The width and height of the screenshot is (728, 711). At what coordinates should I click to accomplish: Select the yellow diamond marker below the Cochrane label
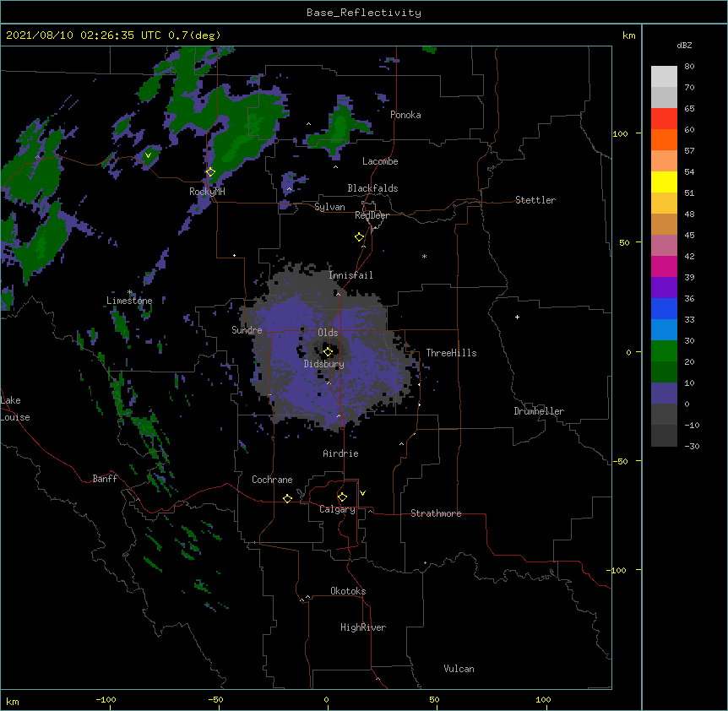pos(287,498)
